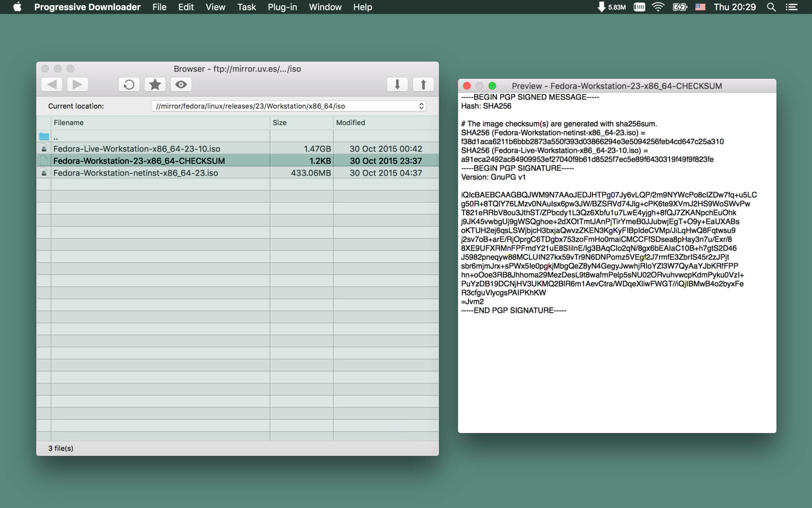Open the Edit menu

tap(186, 7)
